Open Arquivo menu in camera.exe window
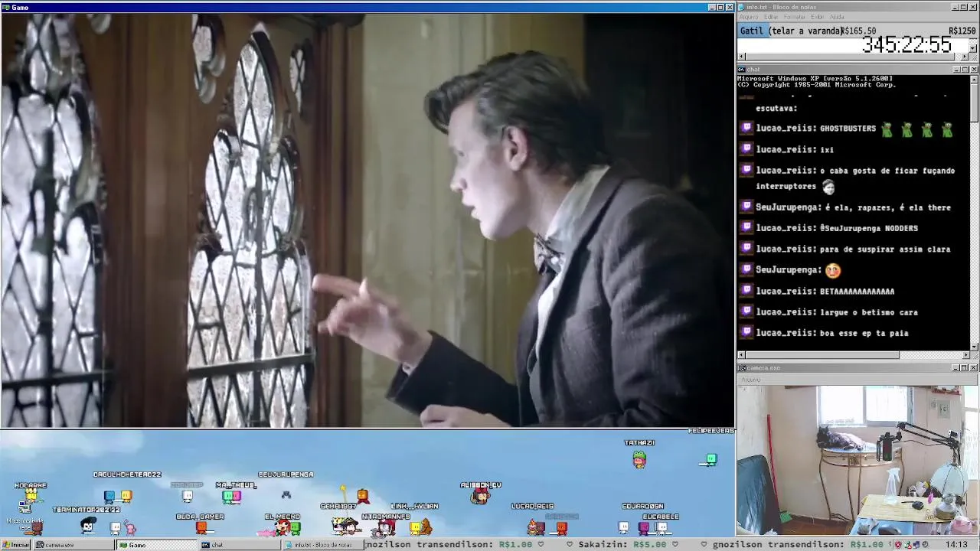The height and width of the screenshot is (551, 980). pyautogui.click(x=750, y=379)
